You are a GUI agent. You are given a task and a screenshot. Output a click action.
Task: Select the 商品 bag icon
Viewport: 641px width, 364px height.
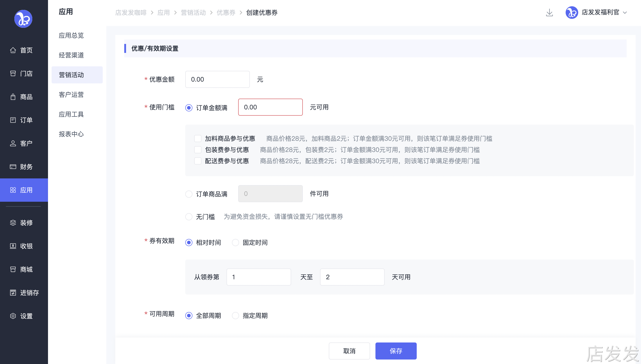coord(13,97)
